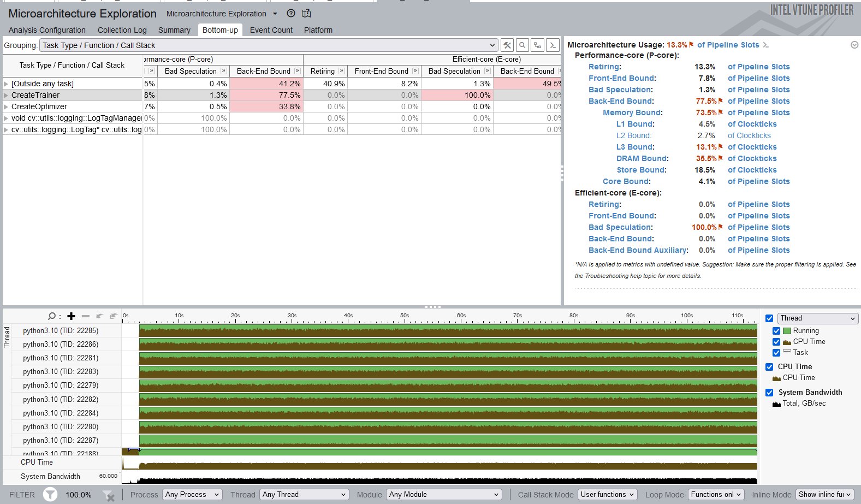
Task: Disable the Task checkbox in thread legend
Action: 776,353
